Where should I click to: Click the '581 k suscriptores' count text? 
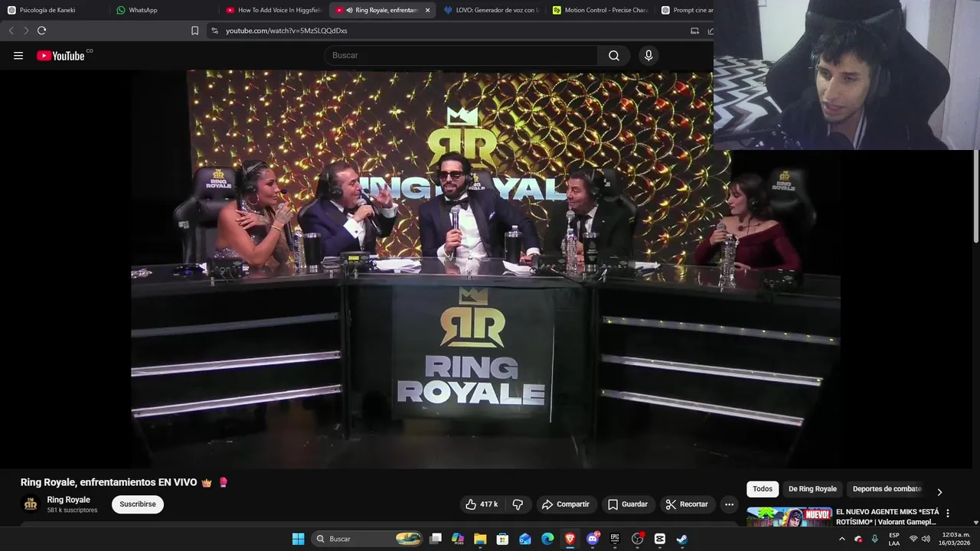[x=72, y=510]
